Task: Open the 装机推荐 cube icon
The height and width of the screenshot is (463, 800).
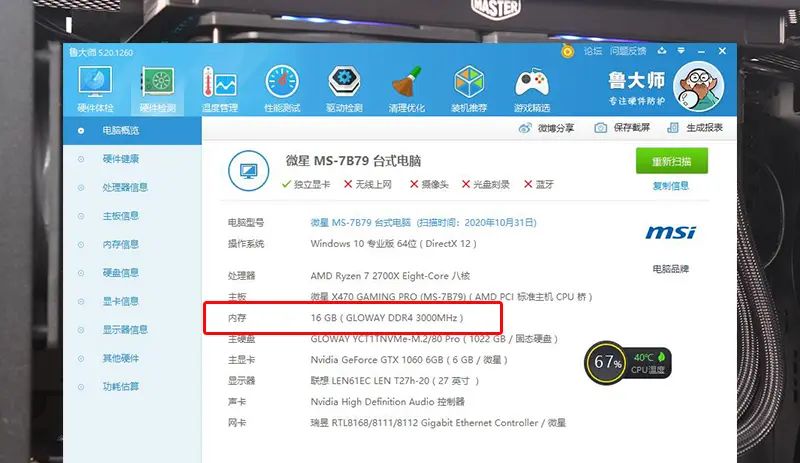Action: (x=469, y=89)
